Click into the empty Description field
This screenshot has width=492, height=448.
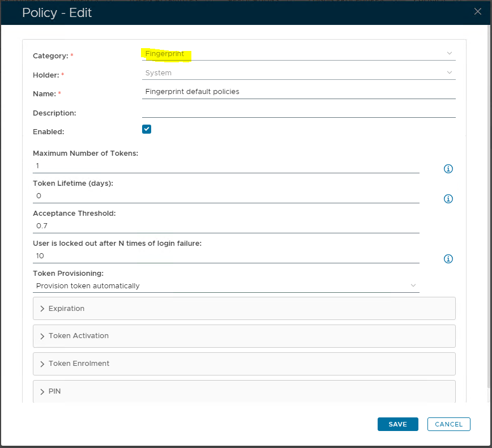tap(298, 111)
